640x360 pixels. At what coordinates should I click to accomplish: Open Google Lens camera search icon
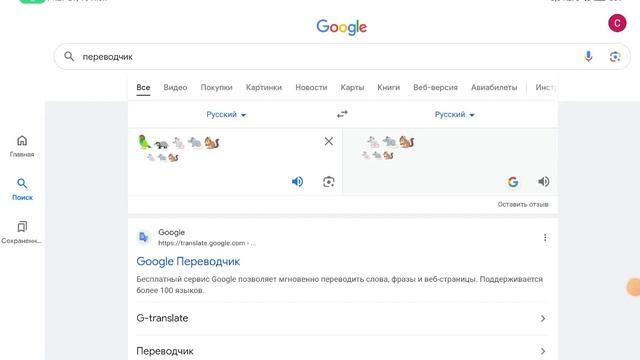615,56
